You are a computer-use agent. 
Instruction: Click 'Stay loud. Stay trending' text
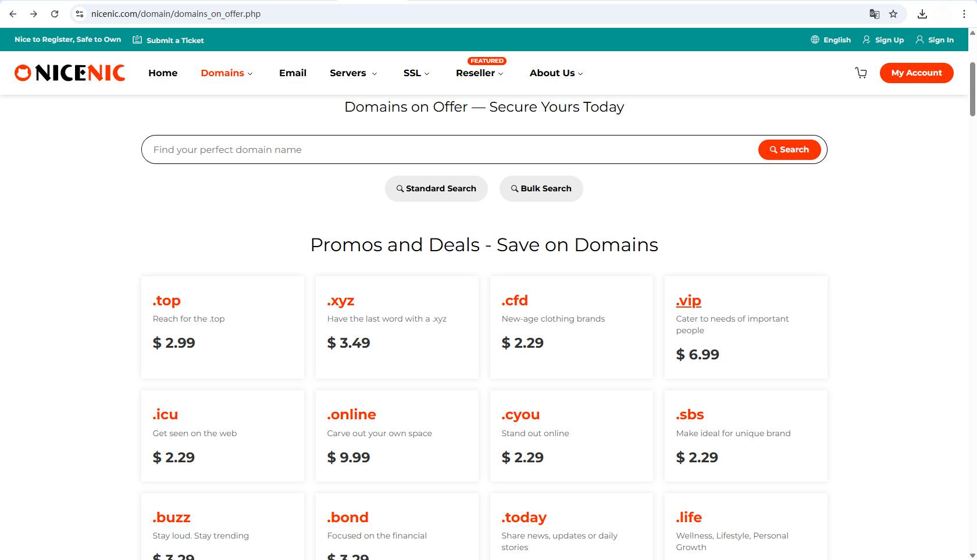[x=201, y=536]
